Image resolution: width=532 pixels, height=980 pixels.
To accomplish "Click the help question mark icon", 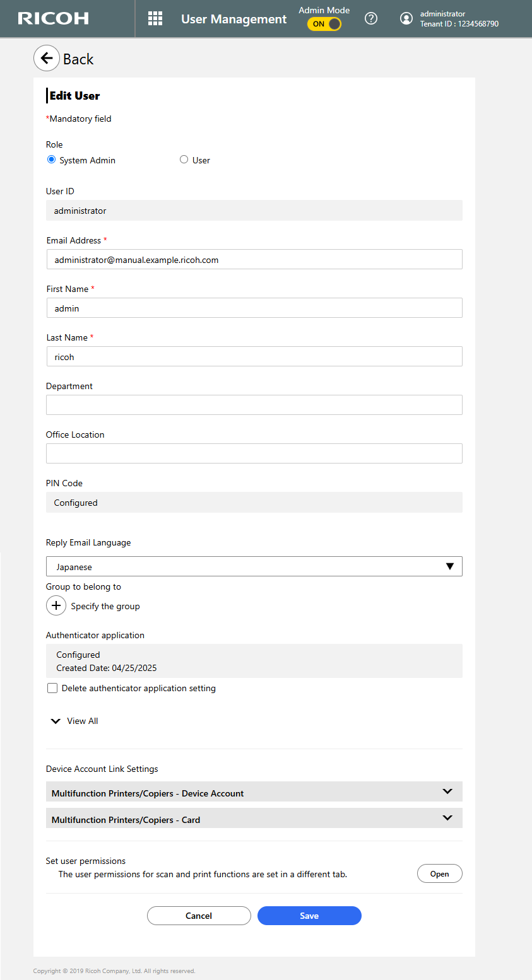I will [371, 18].
